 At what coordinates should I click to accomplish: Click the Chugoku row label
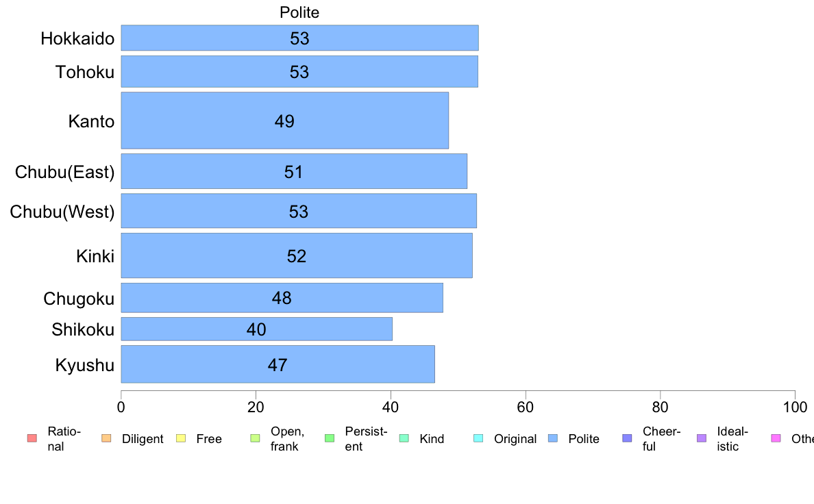click(x=79, y=299)
